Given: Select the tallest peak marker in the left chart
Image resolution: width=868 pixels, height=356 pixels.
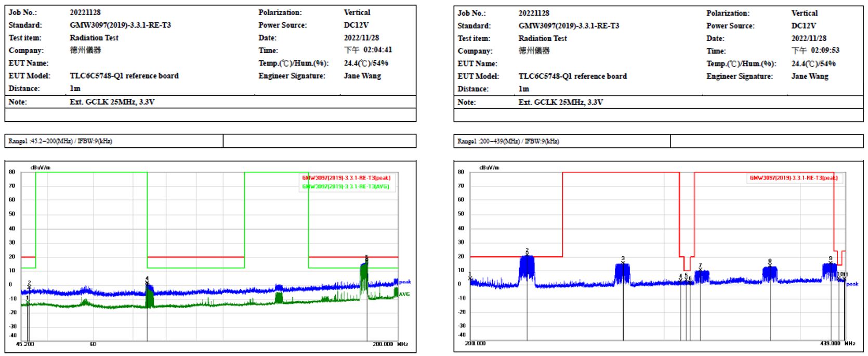Looking at the screenshot, I should point(366,258).
